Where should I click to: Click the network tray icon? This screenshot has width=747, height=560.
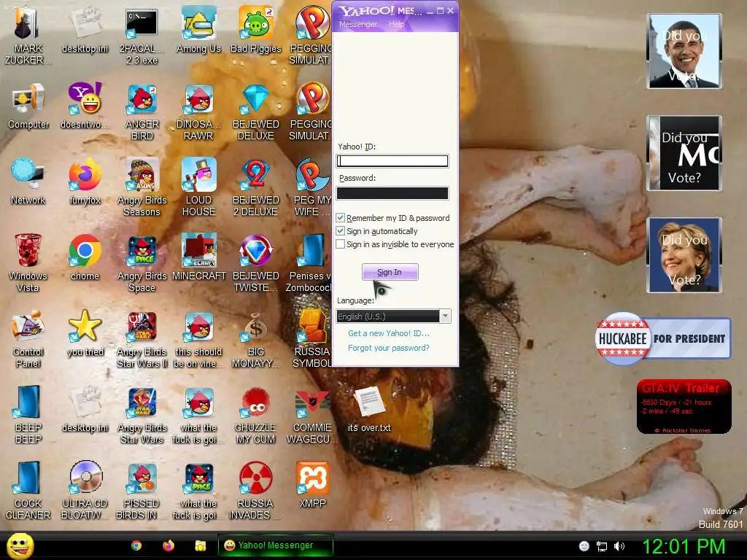coord(602,546)
